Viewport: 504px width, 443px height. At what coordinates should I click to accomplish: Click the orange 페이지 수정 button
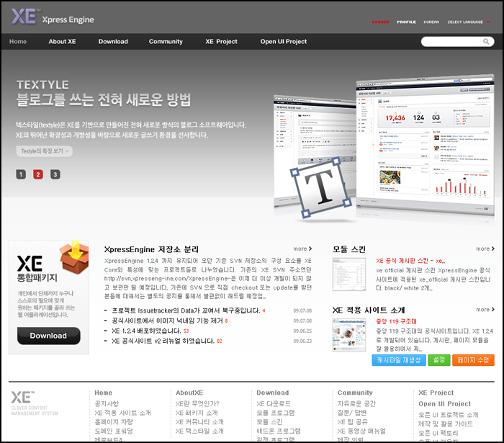point(473,360)
